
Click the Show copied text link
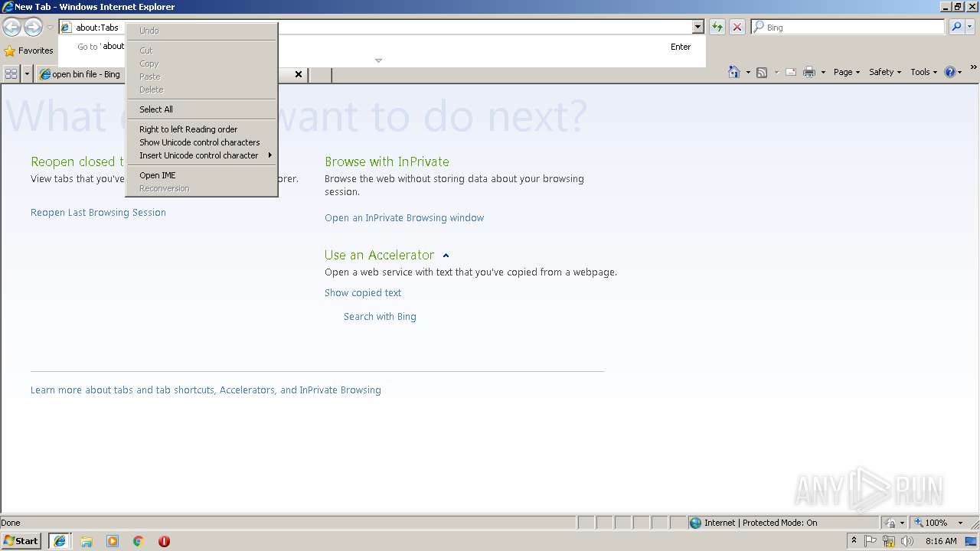pos(363,293)
